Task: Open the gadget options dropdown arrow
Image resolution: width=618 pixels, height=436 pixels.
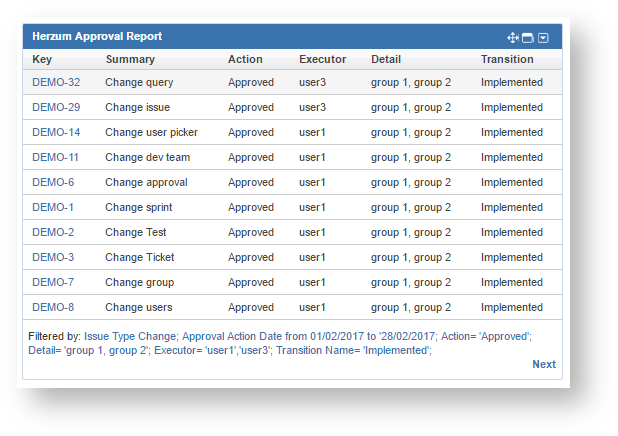Action: [x=543, y=37]
